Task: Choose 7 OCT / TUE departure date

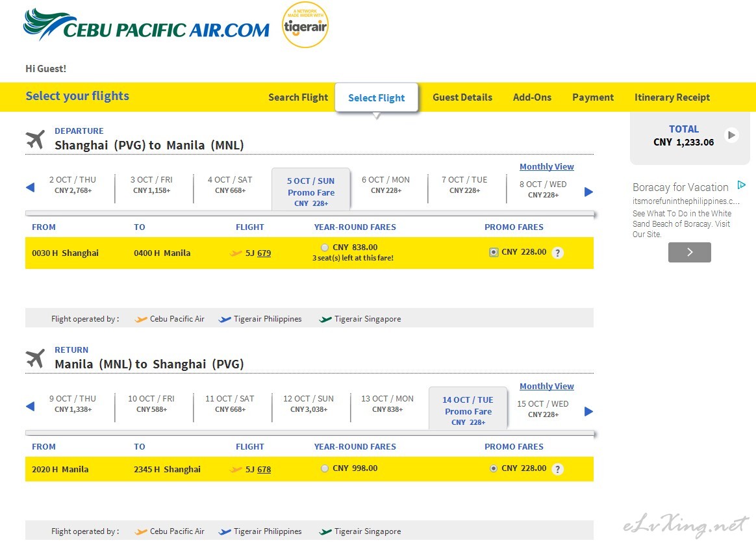Action: (464, 184)
